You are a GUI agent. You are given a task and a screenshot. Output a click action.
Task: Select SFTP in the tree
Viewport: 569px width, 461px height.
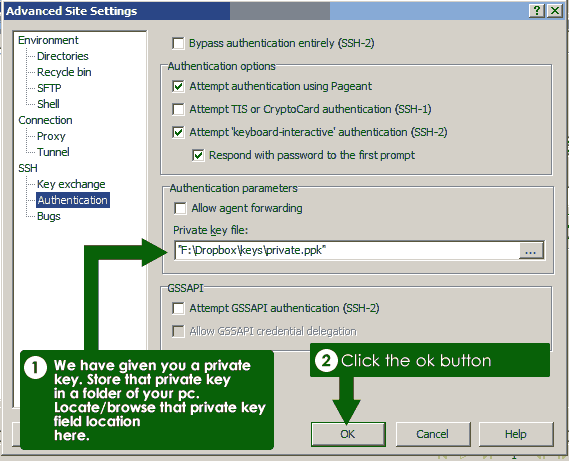(49, 88)
